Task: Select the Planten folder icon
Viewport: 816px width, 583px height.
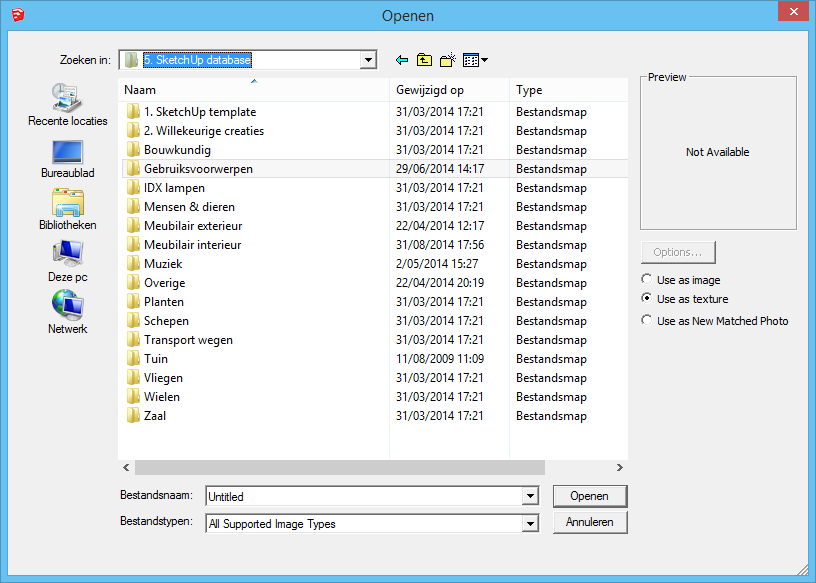Action: pyautogui.click(x=133, y=302)
